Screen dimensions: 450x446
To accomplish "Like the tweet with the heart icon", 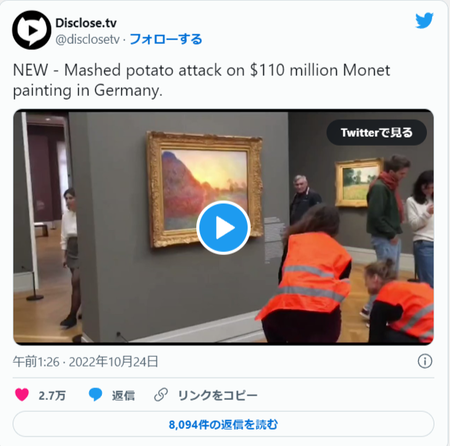I will coord(22,395).
